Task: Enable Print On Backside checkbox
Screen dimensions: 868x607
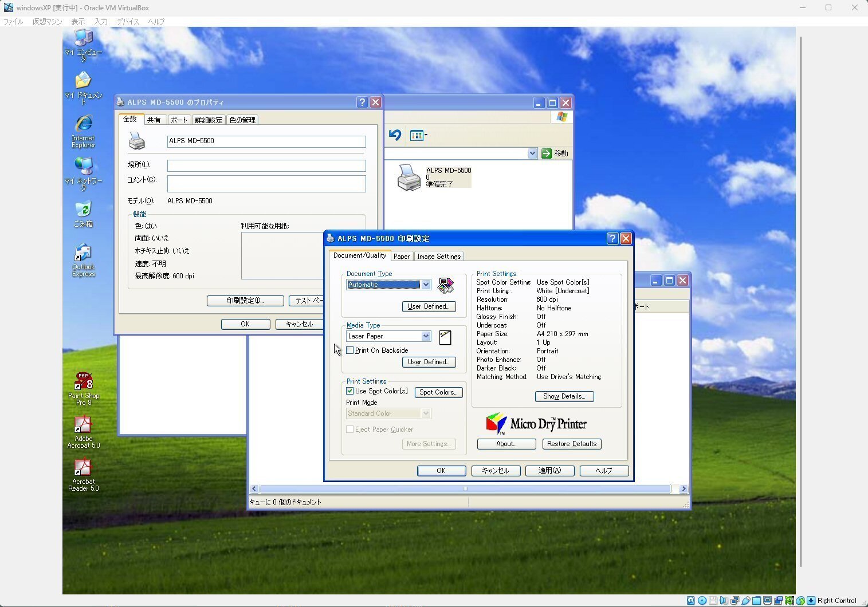Action: point(350,350)
